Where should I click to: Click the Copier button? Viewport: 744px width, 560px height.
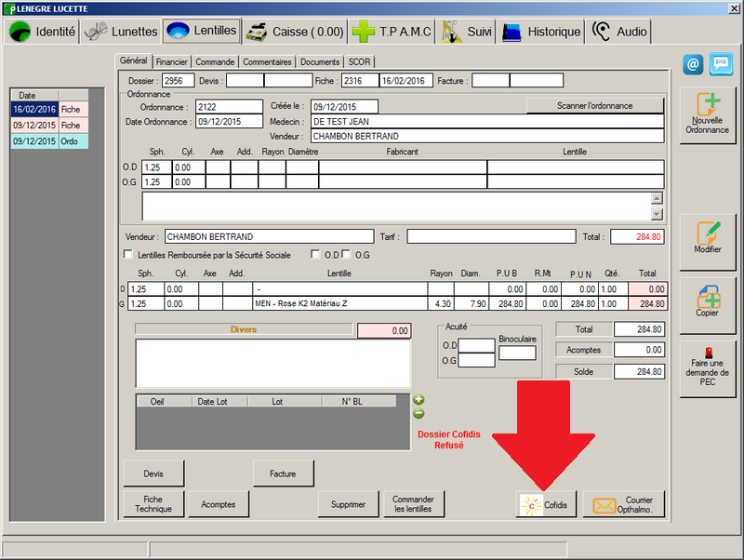click(x=707, y=305)
